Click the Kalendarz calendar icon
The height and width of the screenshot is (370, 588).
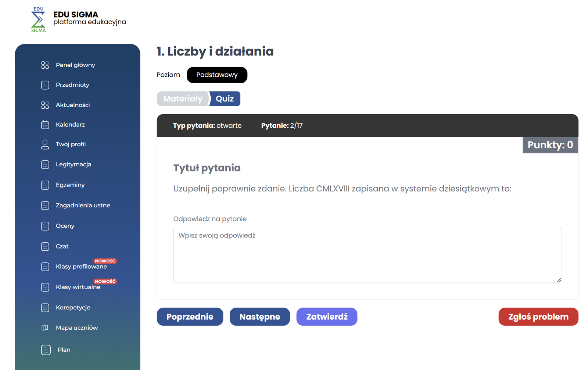45,125
